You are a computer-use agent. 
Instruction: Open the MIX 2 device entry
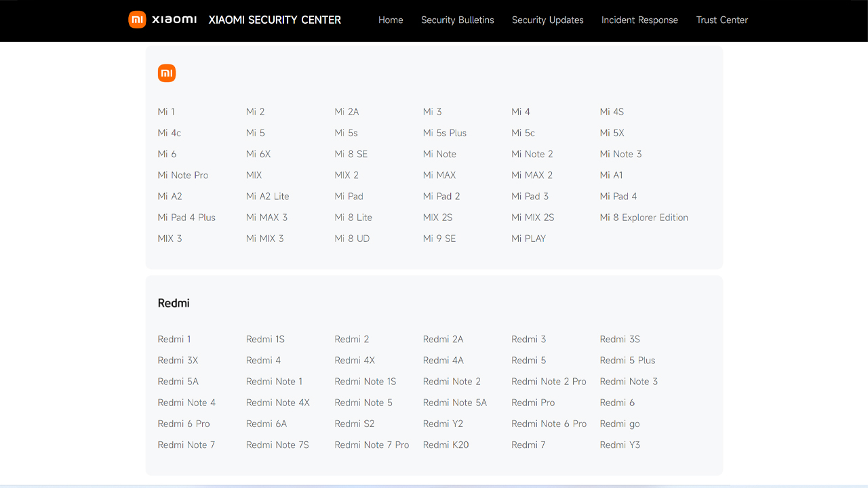(347, 175)
